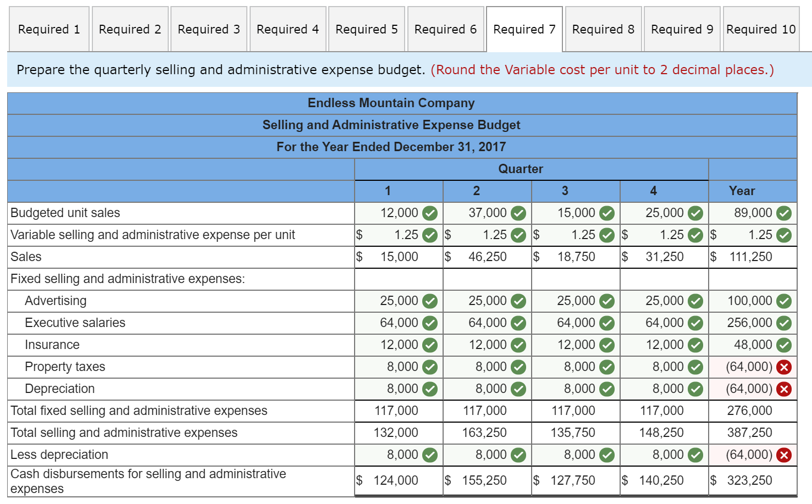The height and width of the screenshot is (504, 812).
Task: Click the Total fixed selling and administrative expenses label
Action: tap(139, 411)
